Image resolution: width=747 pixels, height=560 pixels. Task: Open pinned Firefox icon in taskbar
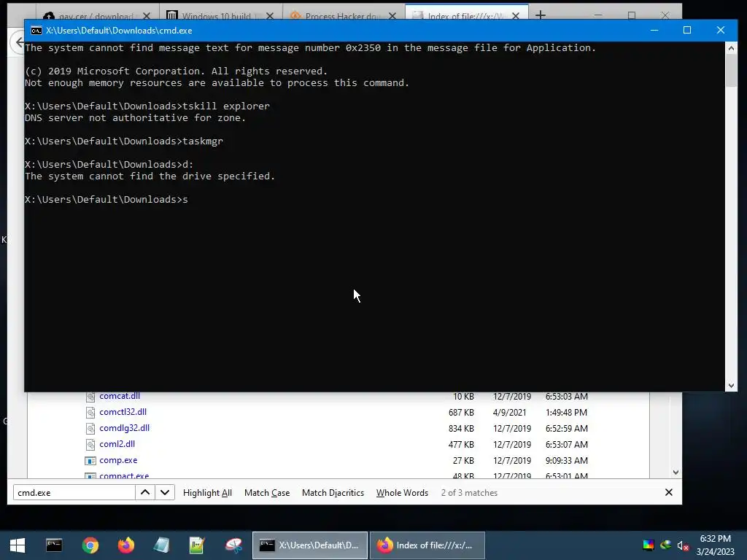click(x=125, y=545)
